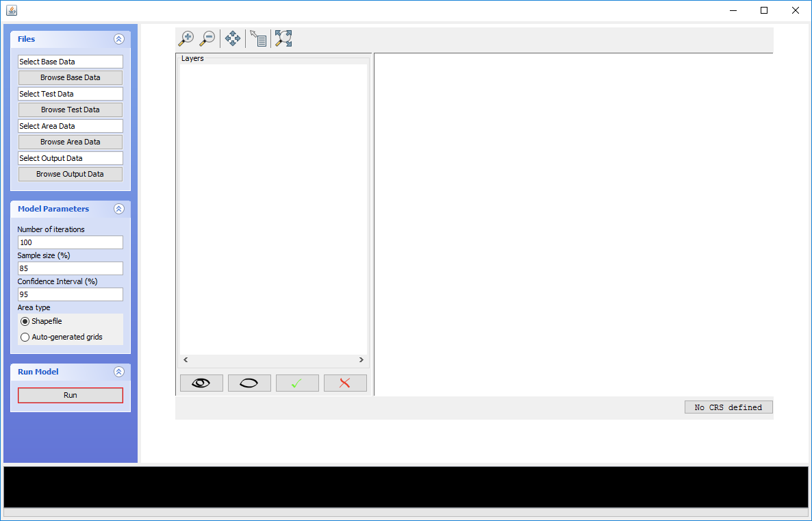Maximize the application window
This screenshot has height=521, width=812.
tap(764, 10)
